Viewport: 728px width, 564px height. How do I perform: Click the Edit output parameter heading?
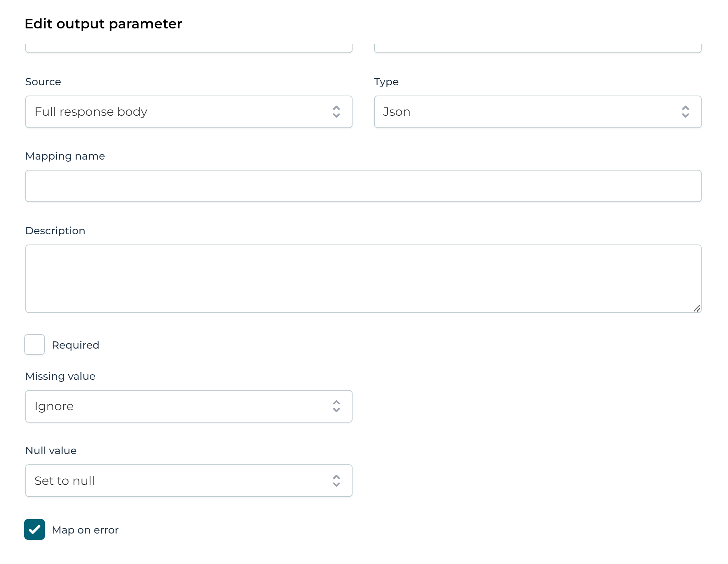[x=103, y=24]
